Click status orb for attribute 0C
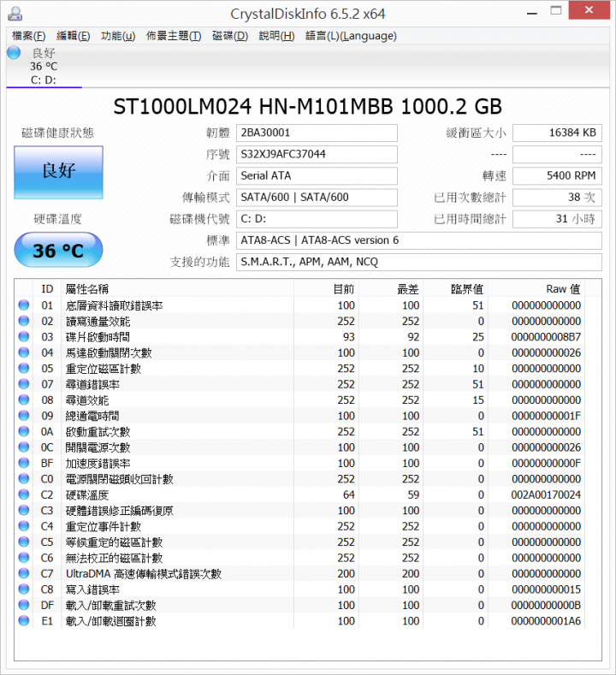 pos(24,447)
